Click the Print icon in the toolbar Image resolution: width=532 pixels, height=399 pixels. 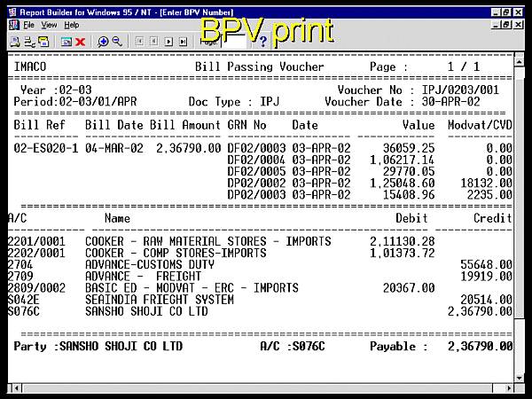click(15, 42)
